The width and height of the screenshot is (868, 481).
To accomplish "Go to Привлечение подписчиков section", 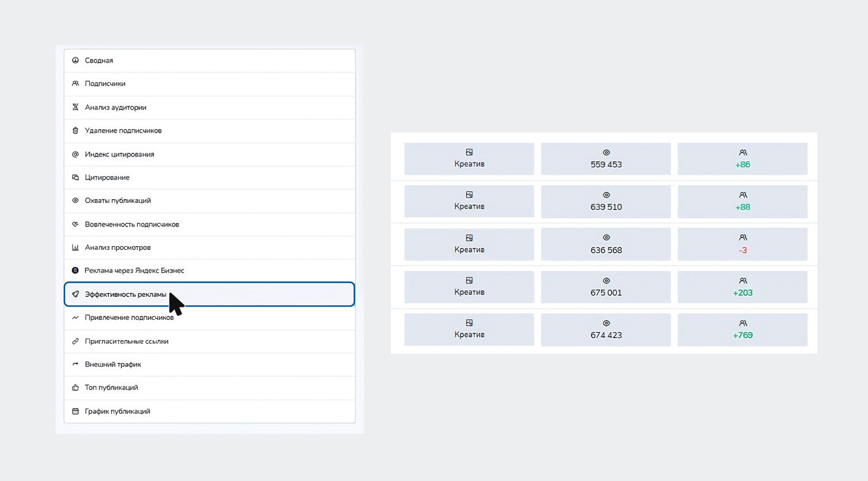I will tap(129, 318).
